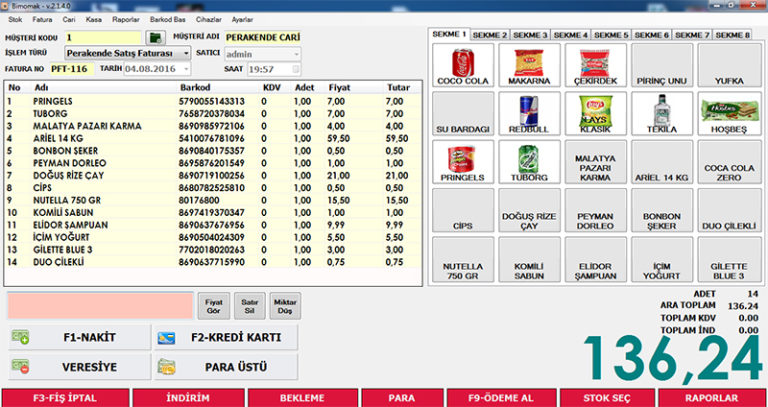Add Malatya Pazarı Karma tile
Viewport: 768px width, 407px height.
tap(596, 162)
